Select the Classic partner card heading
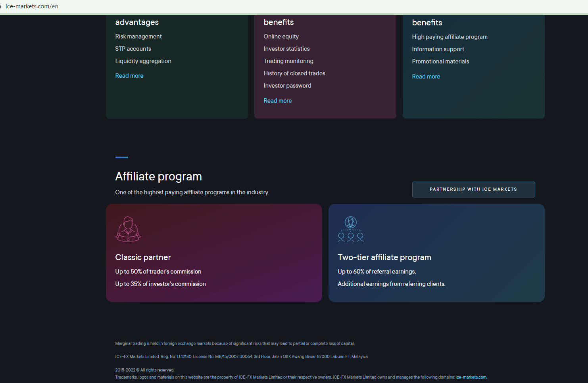This screenshot has width=588, height=383. tap(143, 257)
